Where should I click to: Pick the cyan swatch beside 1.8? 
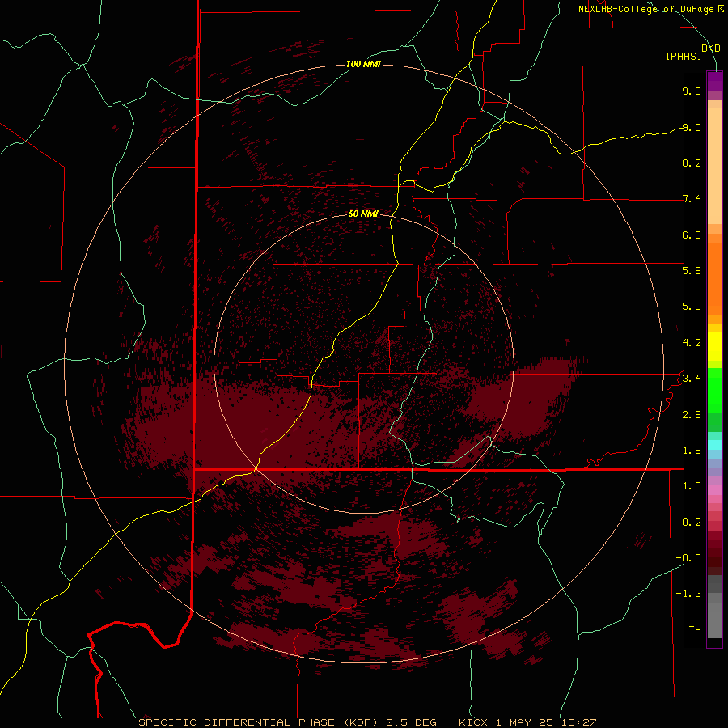tap(714, 445)
